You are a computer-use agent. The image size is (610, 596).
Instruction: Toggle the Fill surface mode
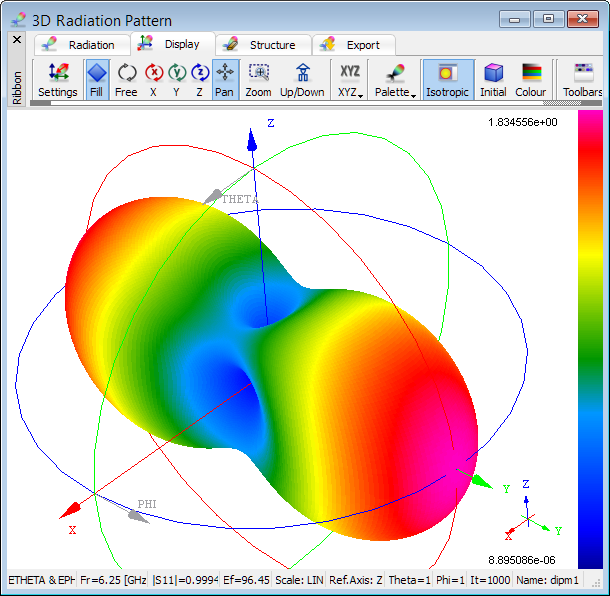(96, 79)
